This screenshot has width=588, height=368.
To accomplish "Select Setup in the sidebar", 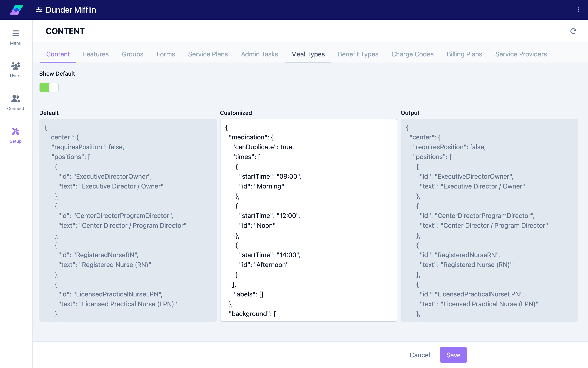I will pyautogui.click(x=16, y=135).
